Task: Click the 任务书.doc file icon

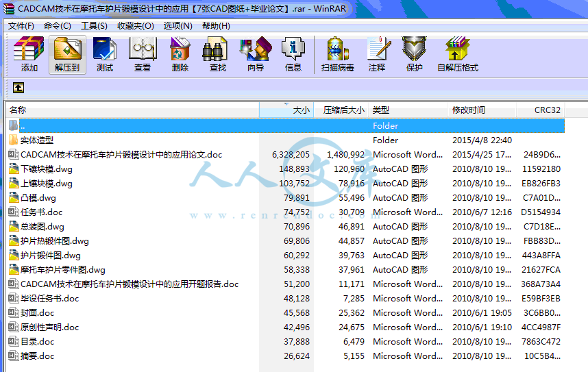Action: (14, 212)
